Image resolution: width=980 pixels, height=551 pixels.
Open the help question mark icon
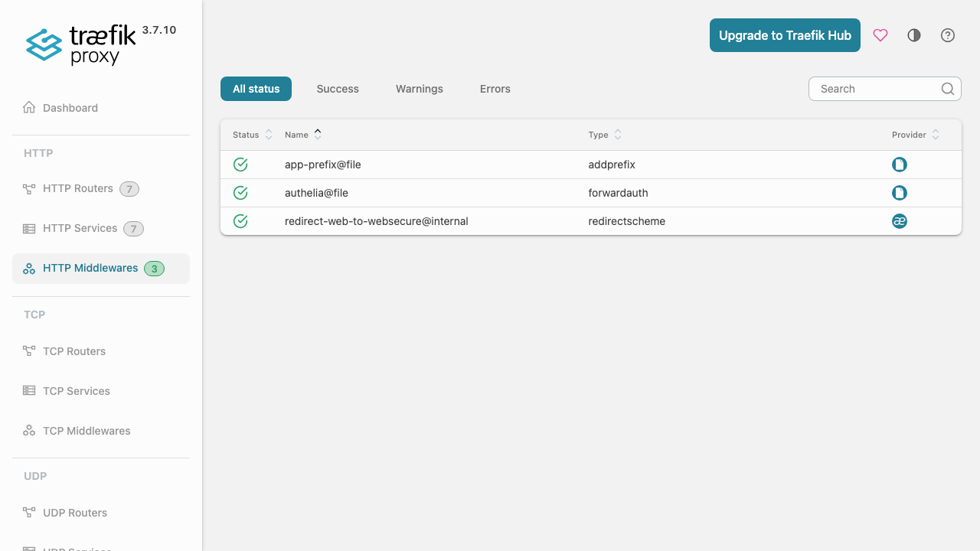click(x=948, y=35)
